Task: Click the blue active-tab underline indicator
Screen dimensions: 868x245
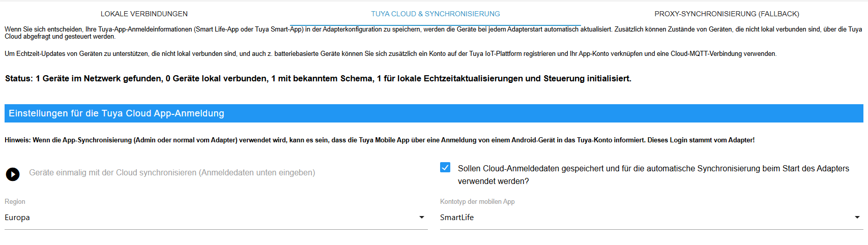Action: coord(435,25)
